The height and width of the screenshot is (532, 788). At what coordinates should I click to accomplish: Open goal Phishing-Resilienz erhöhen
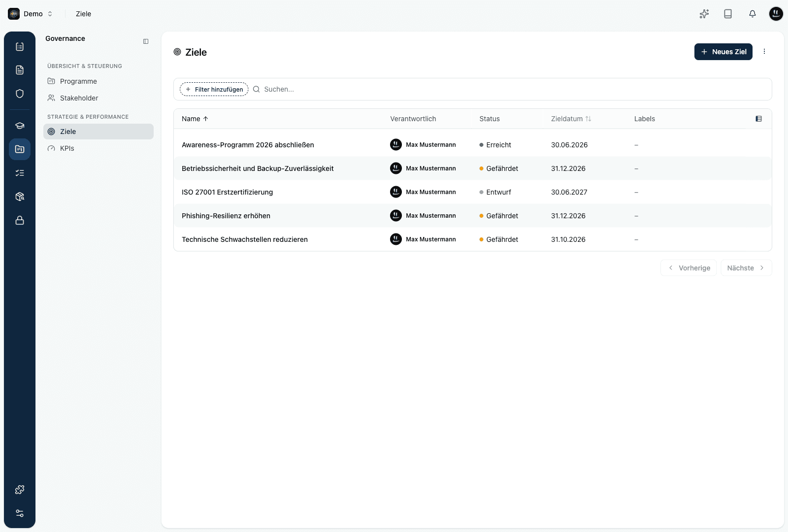click(226, 216)
